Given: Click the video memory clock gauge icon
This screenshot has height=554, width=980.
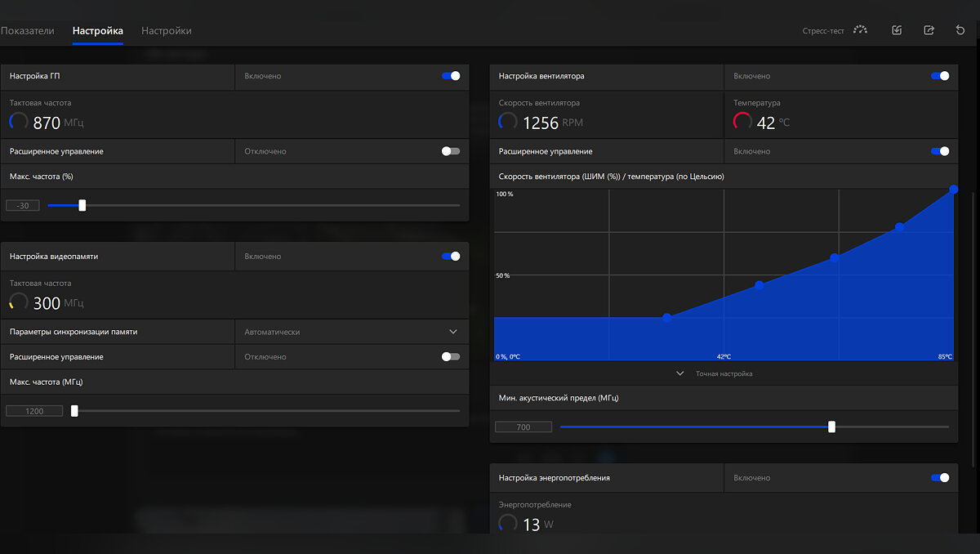Looking at the screenshot, I should pyautogui.click(x=19, y=302).
